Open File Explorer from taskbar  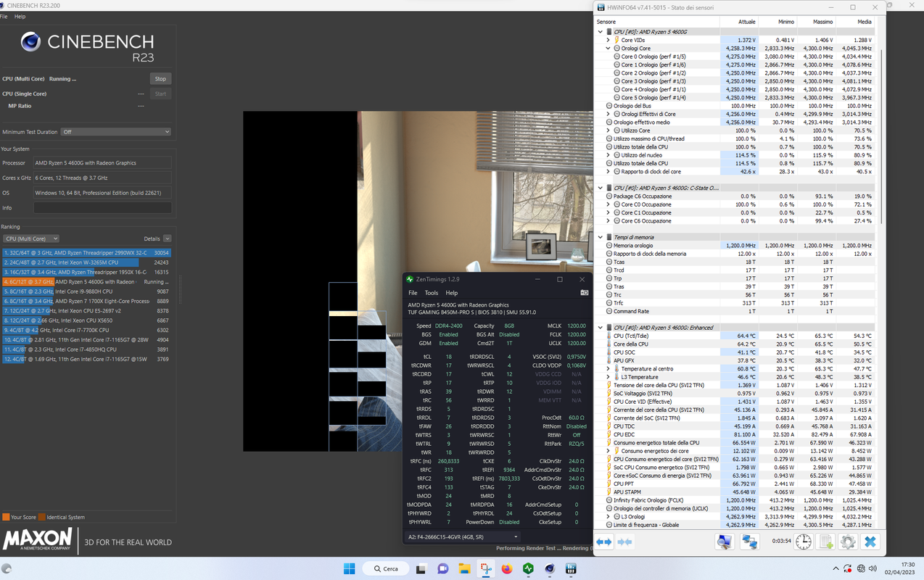click(464, 568)
